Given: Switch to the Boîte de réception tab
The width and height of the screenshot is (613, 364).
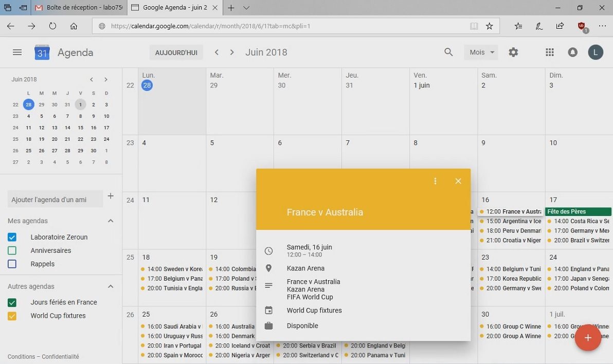Looking at the screenshot, I should (79, 8).
